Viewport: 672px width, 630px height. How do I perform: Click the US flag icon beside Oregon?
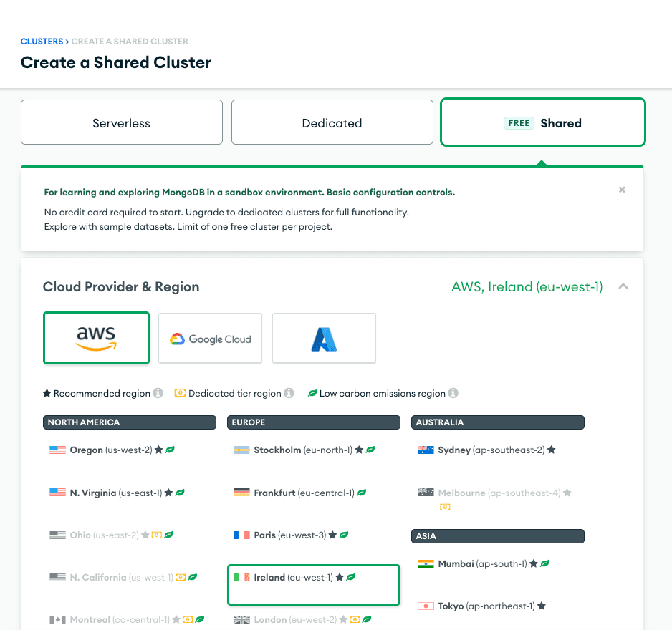point(57,450)
